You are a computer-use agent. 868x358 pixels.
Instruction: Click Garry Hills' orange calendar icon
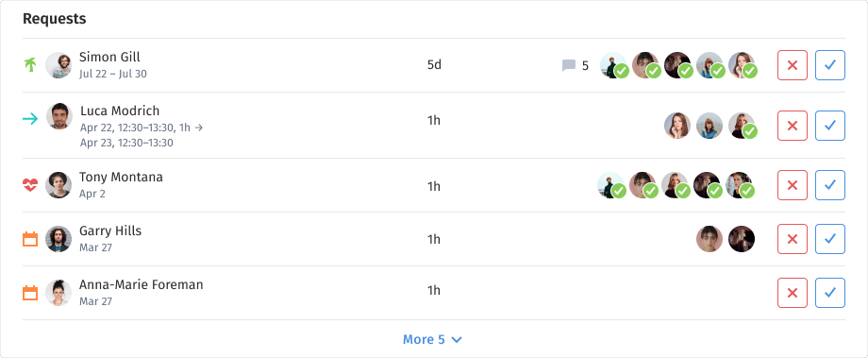click(x=30, y=239)
